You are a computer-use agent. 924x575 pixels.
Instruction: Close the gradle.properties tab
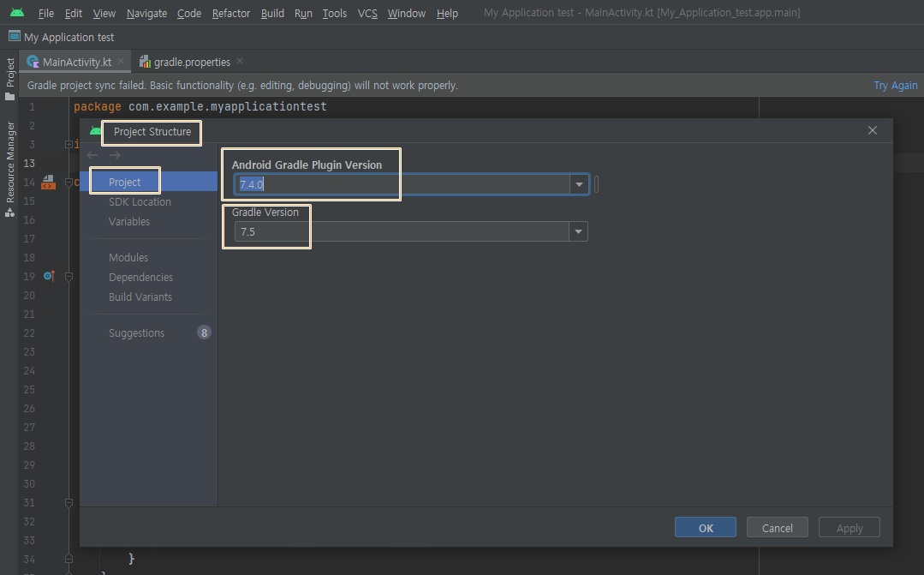(240, 61)
